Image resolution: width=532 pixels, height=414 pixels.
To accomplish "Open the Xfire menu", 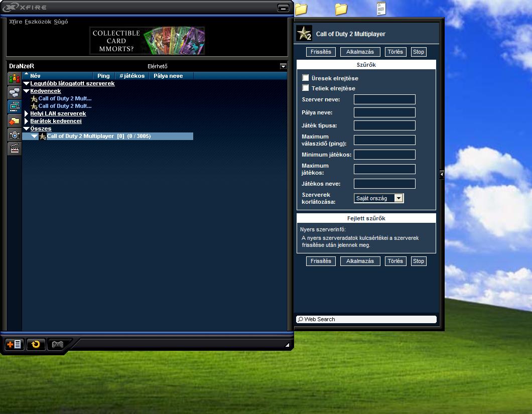I will 16,22.
